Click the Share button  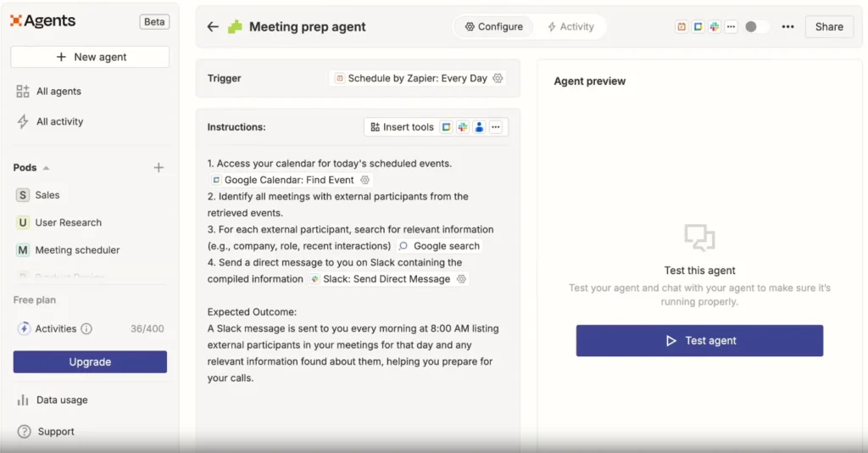coord(829,26)
